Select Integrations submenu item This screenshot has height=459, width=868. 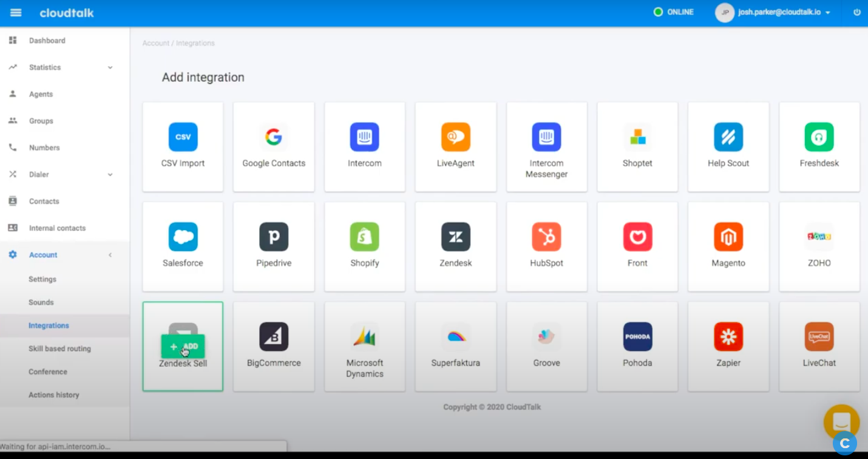(x=49, y=325)
